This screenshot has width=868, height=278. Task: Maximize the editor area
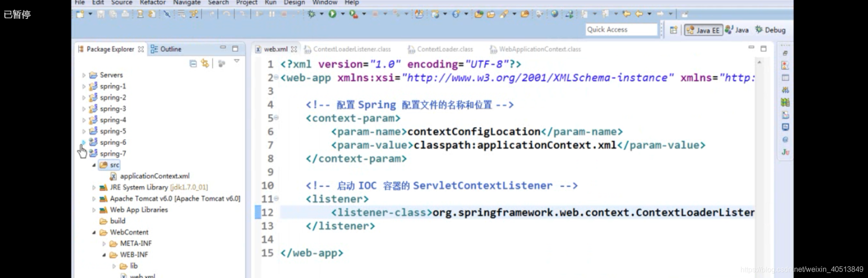764,48
